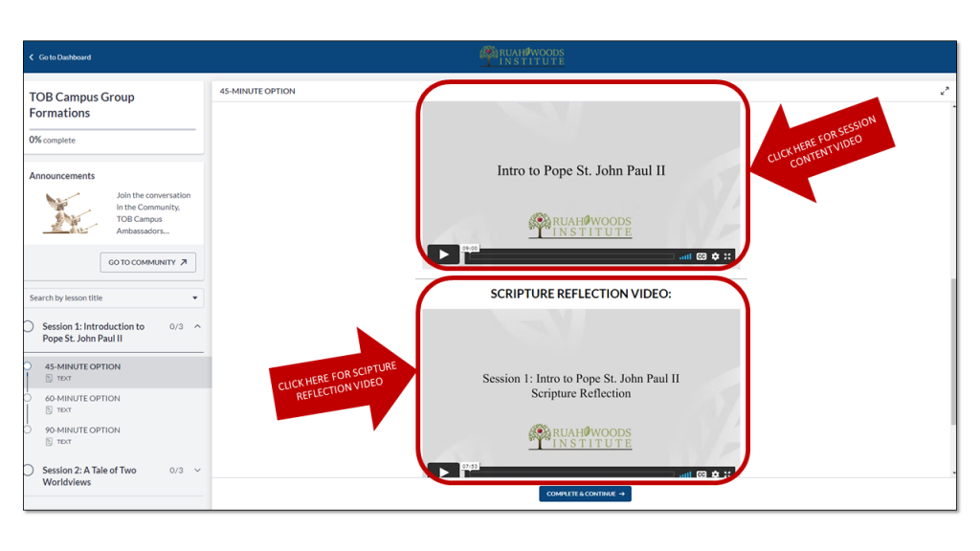Click the quality bars icon on the bottom video
The width and height of the screenshot is (980, 551).
(x=685, y=474)
